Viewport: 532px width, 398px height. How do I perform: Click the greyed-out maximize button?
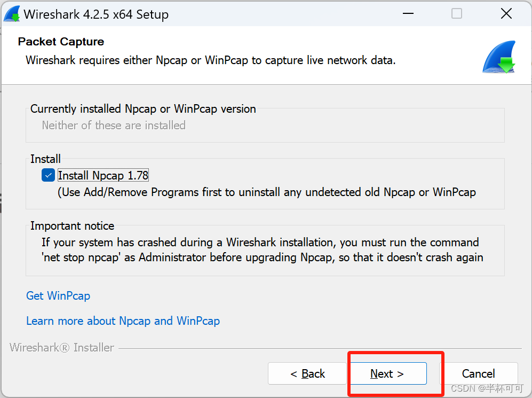point(457,13)
